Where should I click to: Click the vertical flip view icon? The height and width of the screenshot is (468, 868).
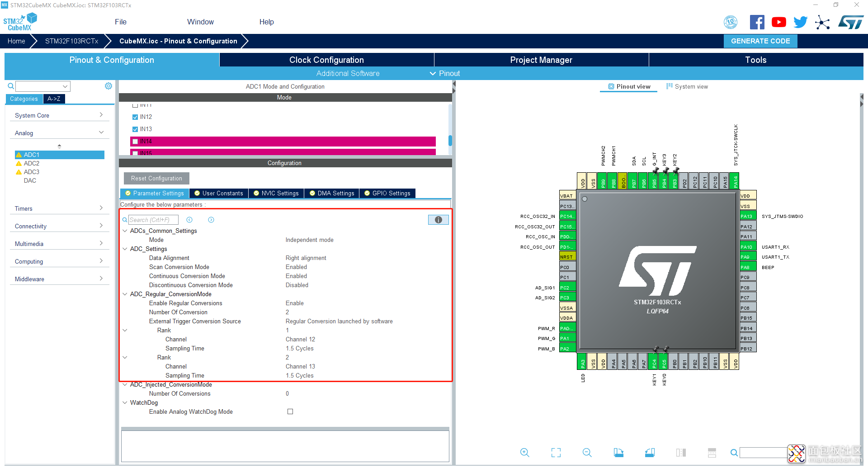point(681,452)
